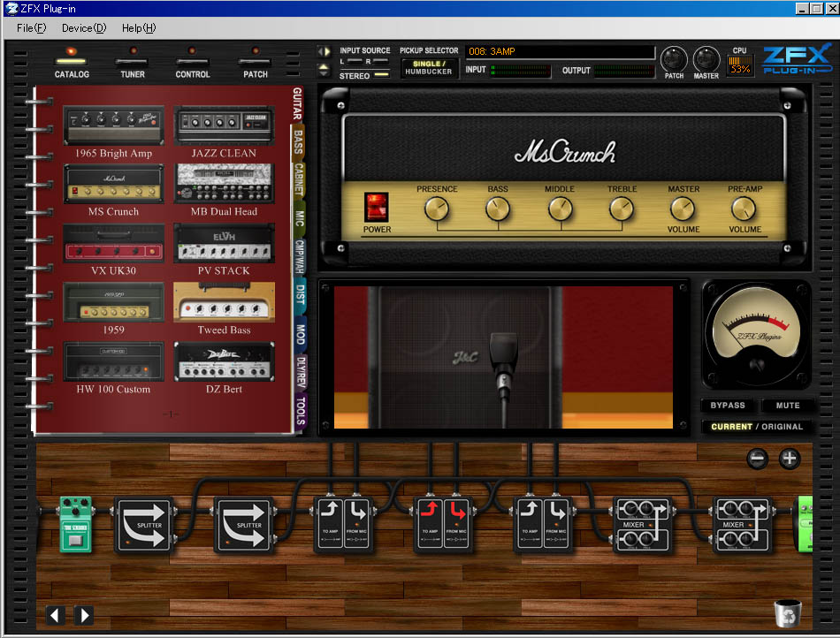Switch to MIC catalog tab
Screen dimensions: 840x638
click(300, 218)
